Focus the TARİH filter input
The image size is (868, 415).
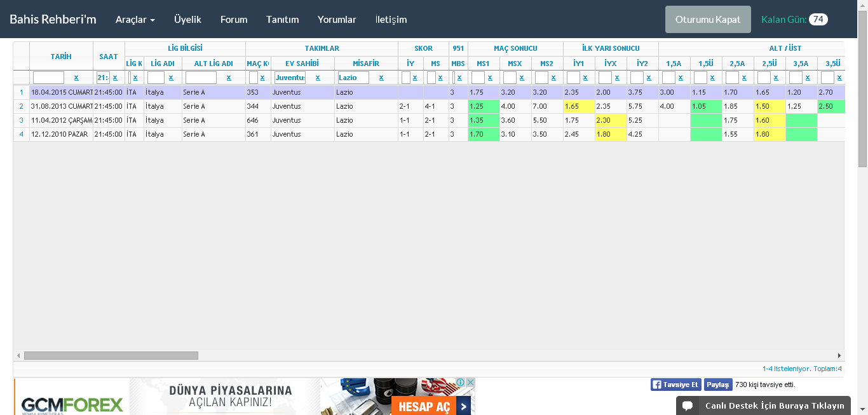48,78
